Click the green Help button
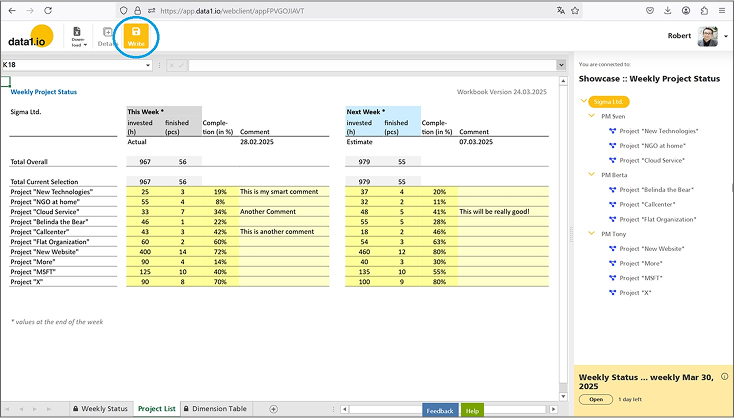734x418 pixels. 472,411
